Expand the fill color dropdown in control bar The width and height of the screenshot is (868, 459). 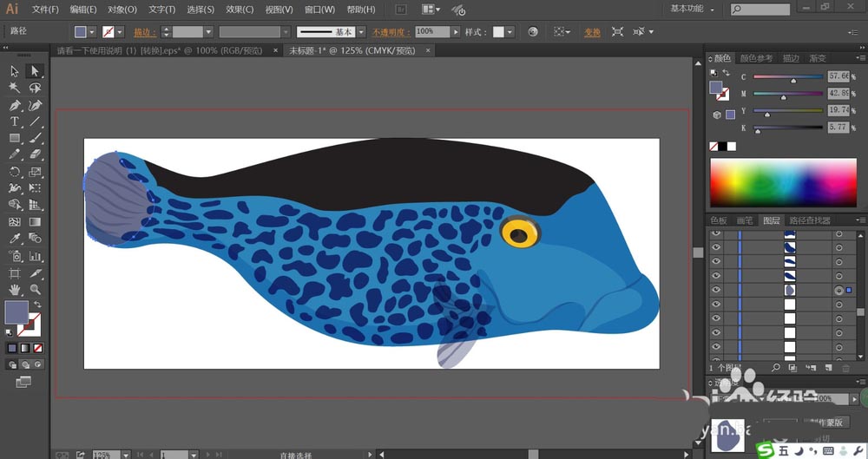[x=94, y=31]
